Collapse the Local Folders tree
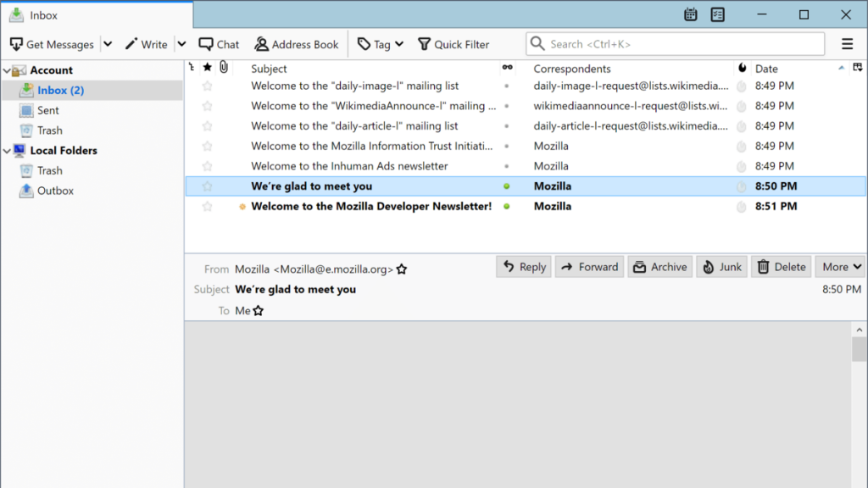This screenshot has height=488, width=868. tap(7, 150)
